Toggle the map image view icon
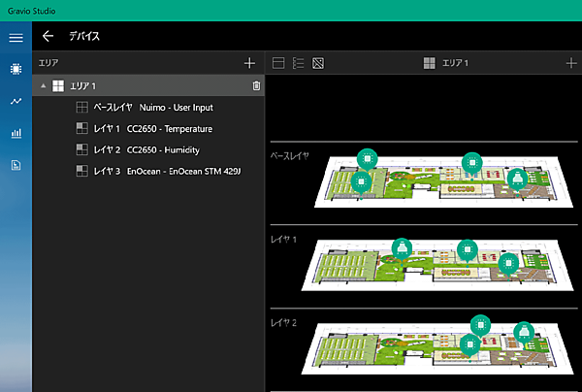The image size is (582, 392). pyautogui.click(x=318, y=63)
